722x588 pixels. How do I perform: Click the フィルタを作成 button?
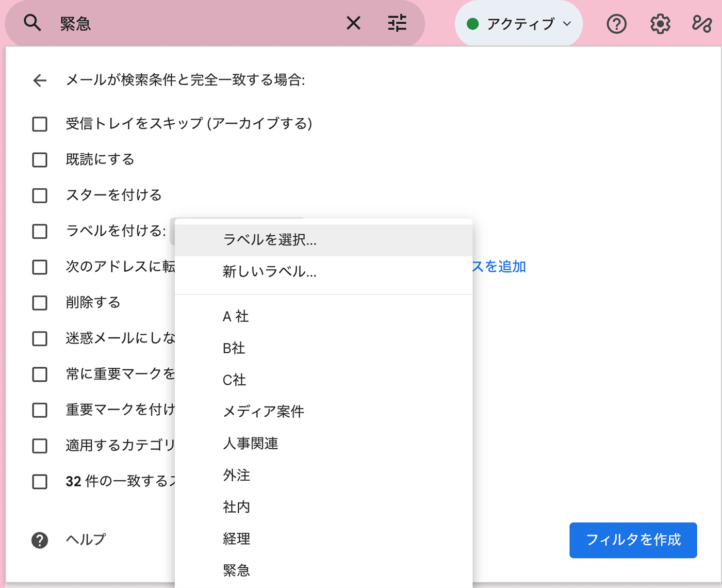633,540
